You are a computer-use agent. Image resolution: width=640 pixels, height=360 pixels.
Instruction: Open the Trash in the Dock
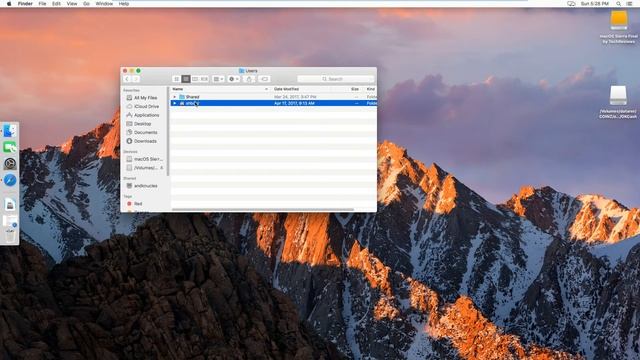click(x=10, y=236)
